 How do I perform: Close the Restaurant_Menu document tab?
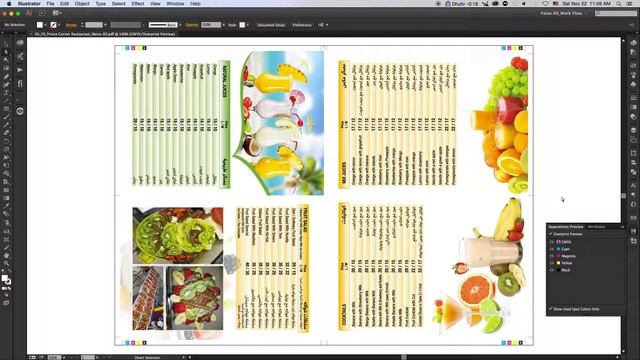pos(31,34)
